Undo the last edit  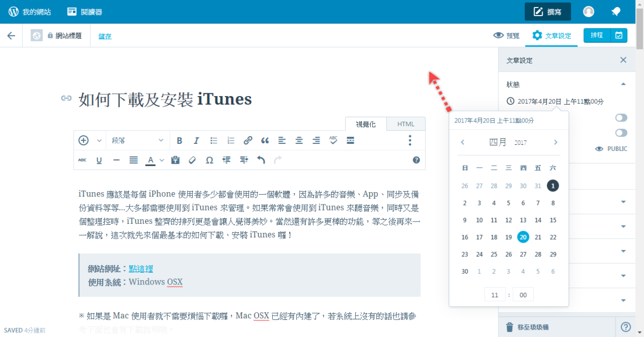[261, 160]
